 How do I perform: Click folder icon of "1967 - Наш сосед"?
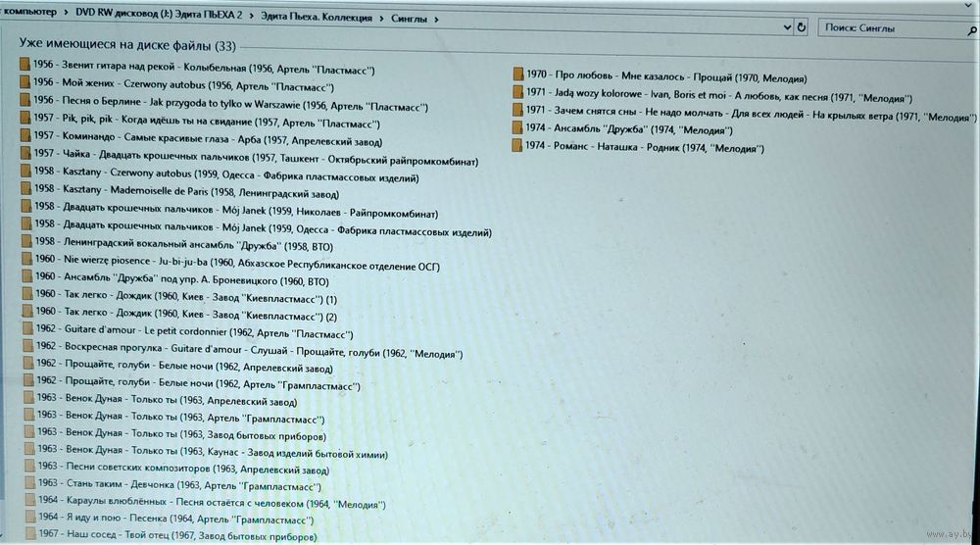point(30,533)
